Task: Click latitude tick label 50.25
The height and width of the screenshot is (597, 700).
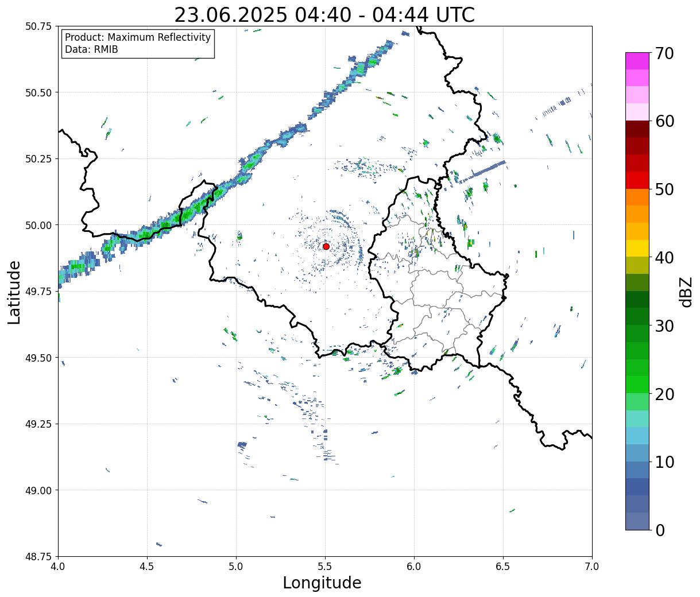Action: coord(38,159)
